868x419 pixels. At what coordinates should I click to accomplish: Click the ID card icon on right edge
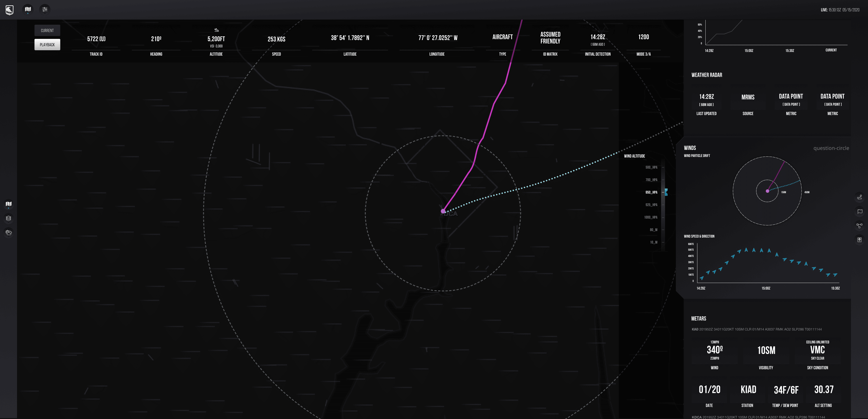point(859,240)
